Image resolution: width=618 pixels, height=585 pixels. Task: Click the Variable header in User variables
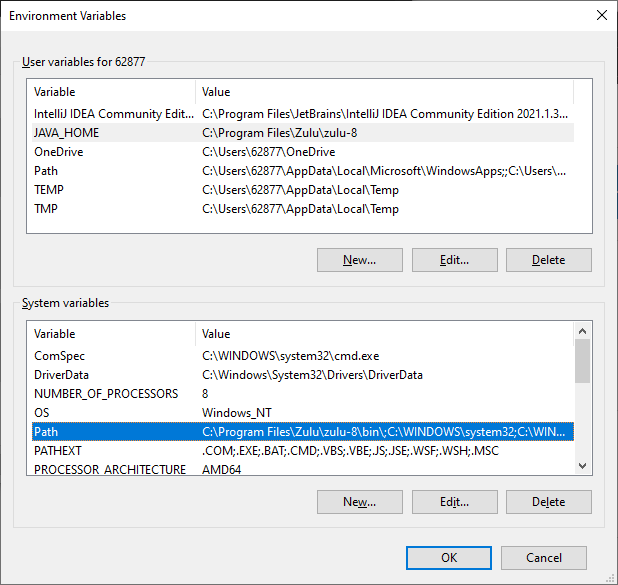coord(114,92)
